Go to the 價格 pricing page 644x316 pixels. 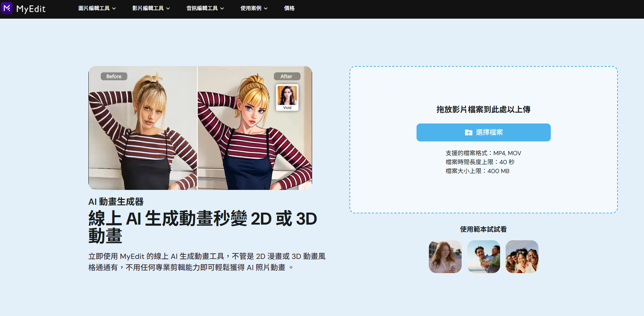(289, 8)
